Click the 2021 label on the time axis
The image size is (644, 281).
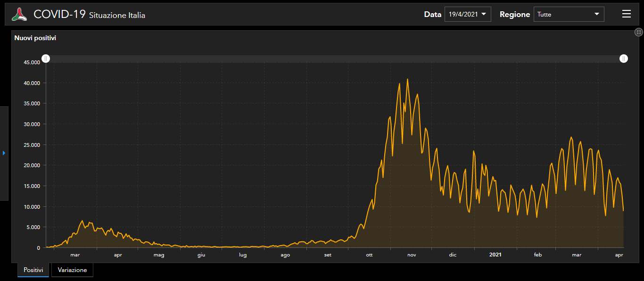(x=495, y=255)
